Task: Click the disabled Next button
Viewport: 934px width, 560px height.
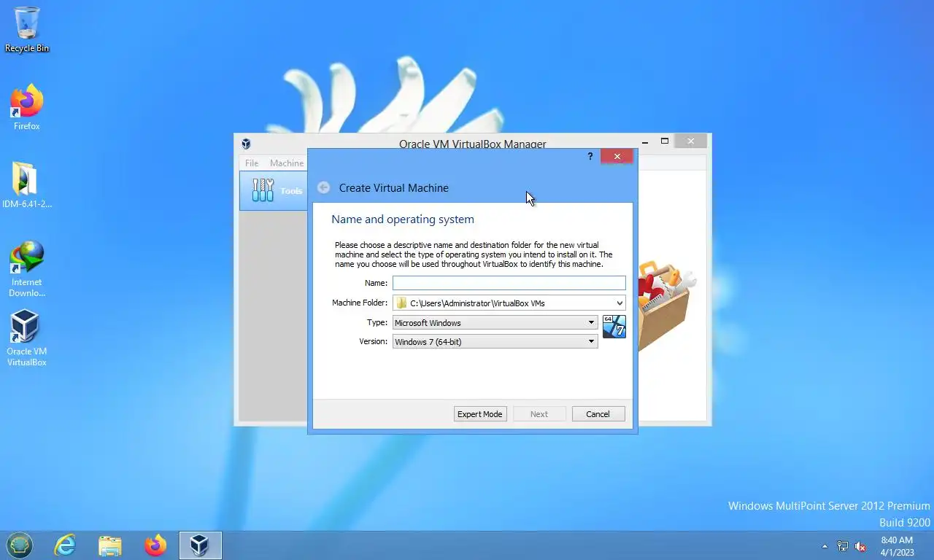Action: [539, 414]
